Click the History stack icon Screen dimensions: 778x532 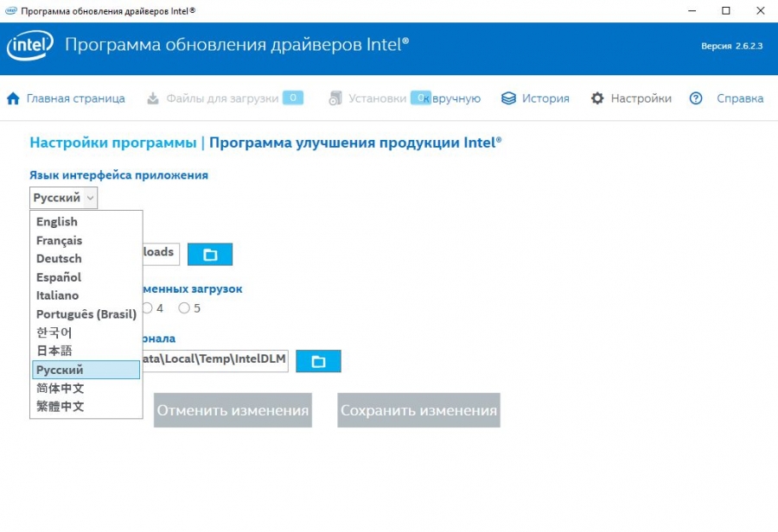508,98
